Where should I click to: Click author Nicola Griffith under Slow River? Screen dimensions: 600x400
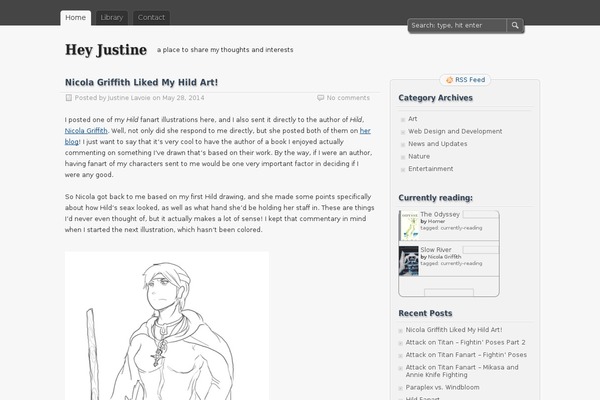pyautogui.click(x=444, y=257)
